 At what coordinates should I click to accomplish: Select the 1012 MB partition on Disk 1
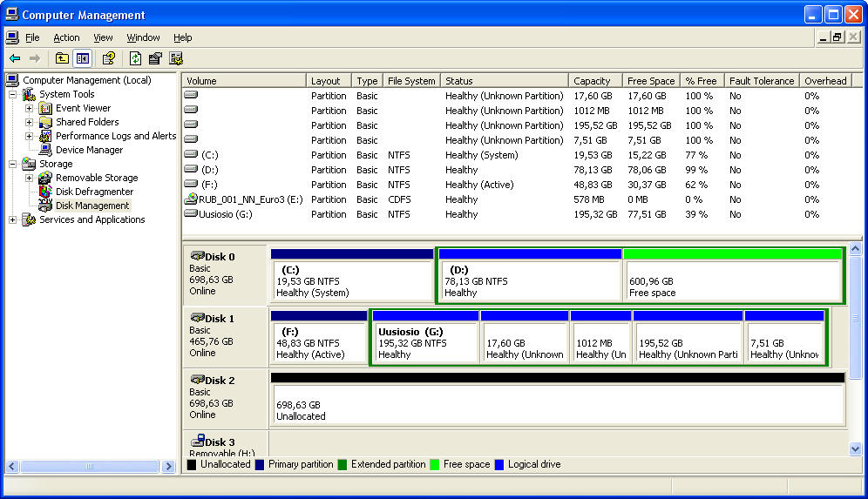point(601,337)
